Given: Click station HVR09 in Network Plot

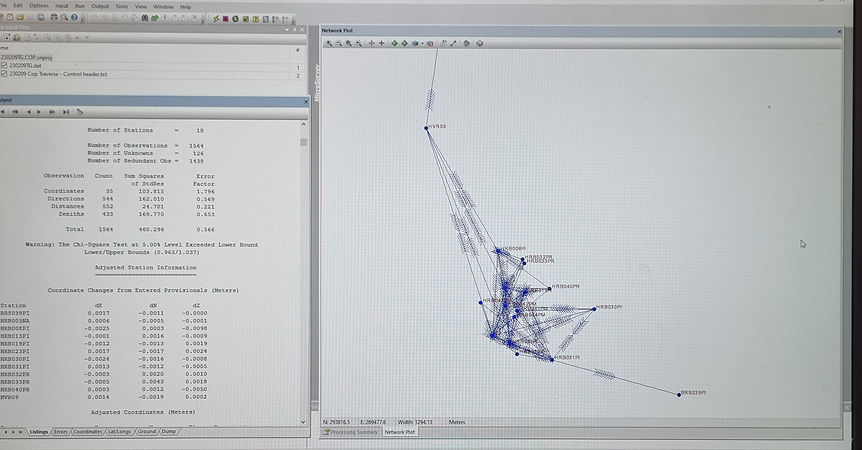Looking at the screenshot, I should 426,128.
